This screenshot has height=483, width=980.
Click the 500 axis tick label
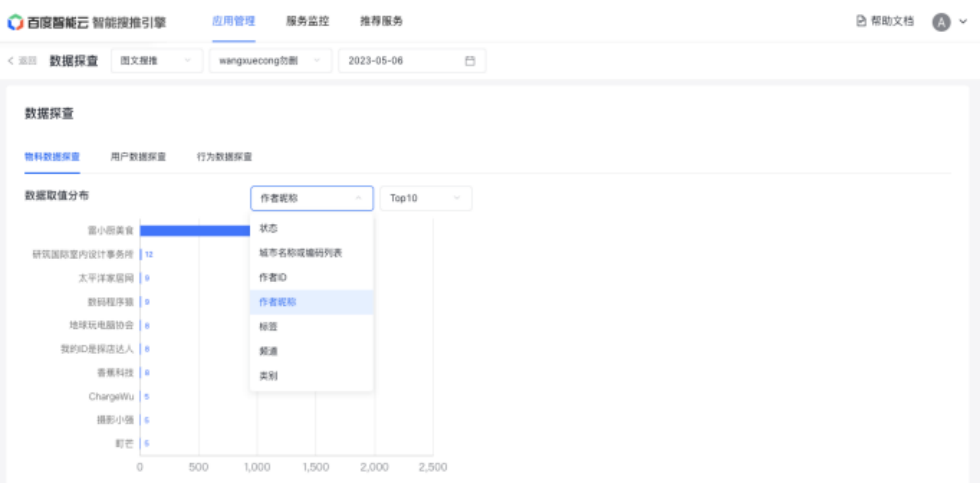coord(198,467)
